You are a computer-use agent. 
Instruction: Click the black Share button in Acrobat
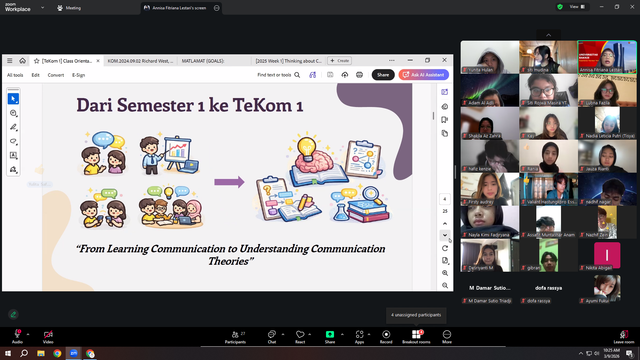(383, 75)
